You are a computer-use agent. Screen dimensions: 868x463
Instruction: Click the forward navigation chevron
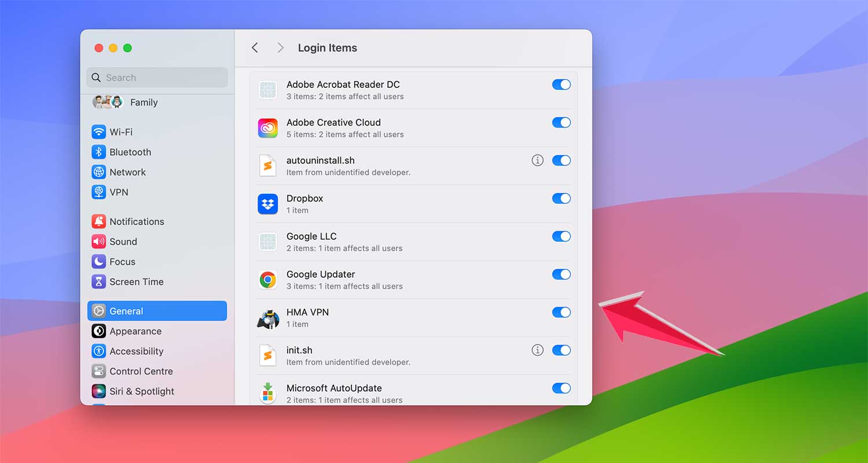[x=280, y=48]
